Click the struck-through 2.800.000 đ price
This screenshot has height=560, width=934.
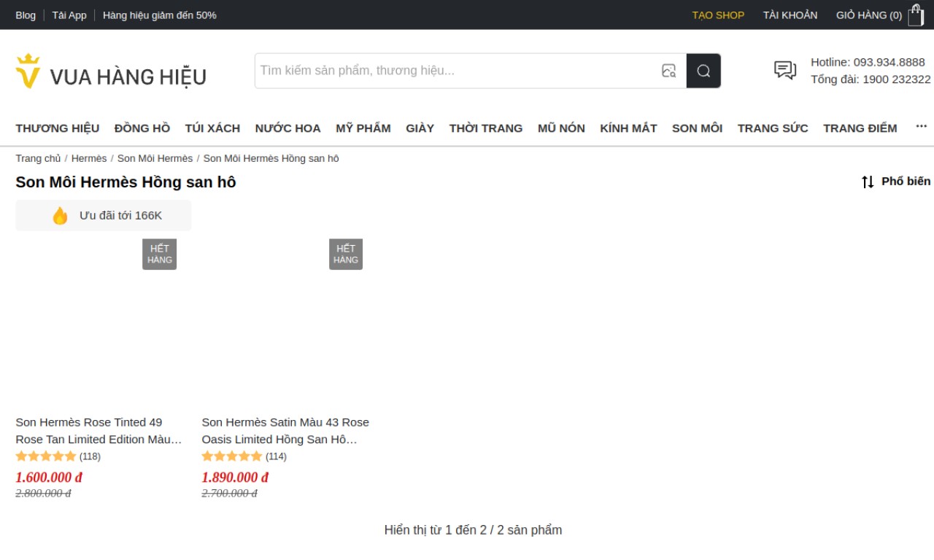(43, 494)
